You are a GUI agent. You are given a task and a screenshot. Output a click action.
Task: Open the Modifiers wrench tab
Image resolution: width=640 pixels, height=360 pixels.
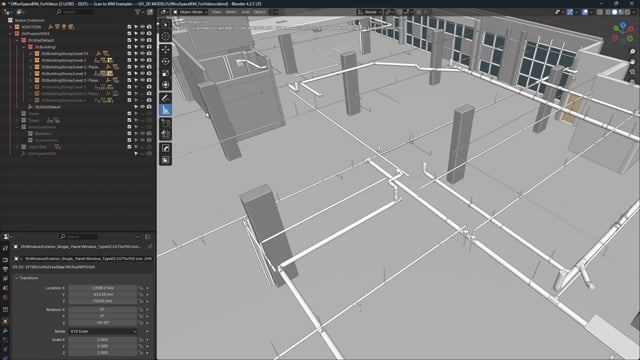5,331
